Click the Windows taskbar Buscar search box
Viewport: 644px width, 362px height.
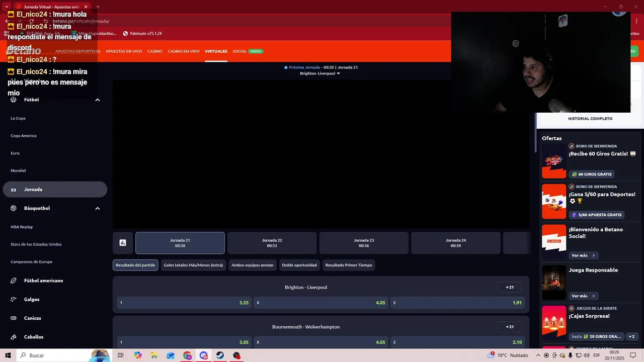[63, 355]
